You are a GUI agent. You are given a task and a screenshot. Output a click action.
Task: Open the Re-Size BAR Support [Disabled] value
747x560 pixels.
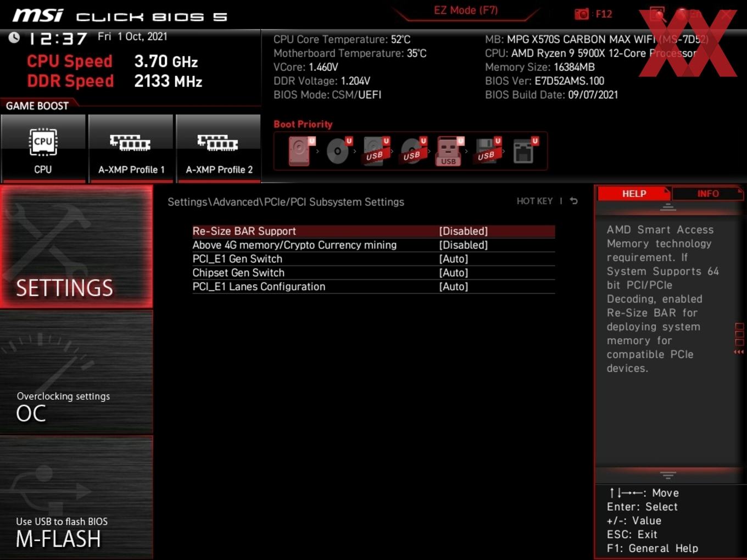click(463, 231)
